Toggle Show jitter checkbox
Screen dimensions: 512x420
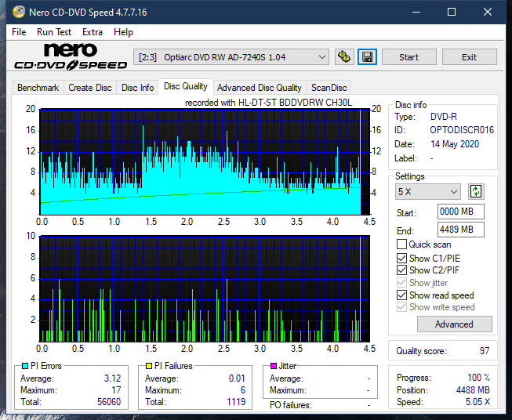(x=401, y=283)
